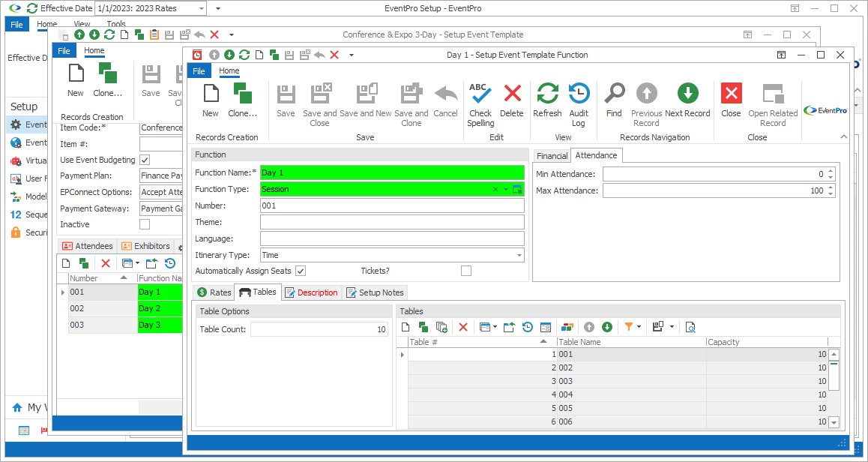This screenshot has width=868, height=462.
Task: Click the history clock icon in Tables toolbar
Action: 528,328
